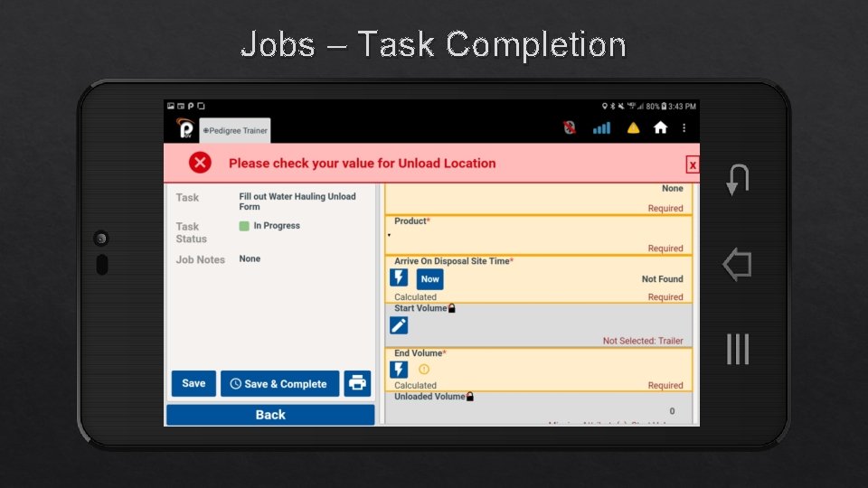Go to home via the house icon
868x488 pixels.
660,127
